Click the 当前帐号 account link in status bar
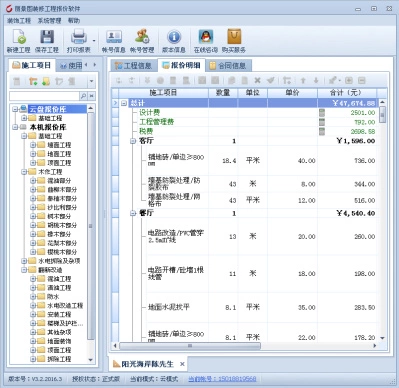Viewport: 399px width, 388px height. pyautogui.click(x=222, y=379)
